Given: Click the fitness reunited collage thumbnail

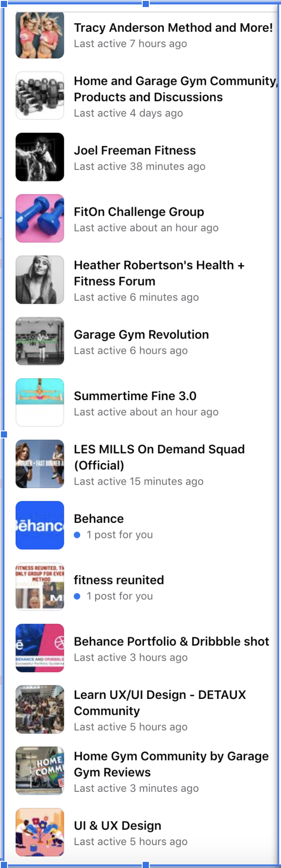Looking at the screenshot, I should click(40, 586).
